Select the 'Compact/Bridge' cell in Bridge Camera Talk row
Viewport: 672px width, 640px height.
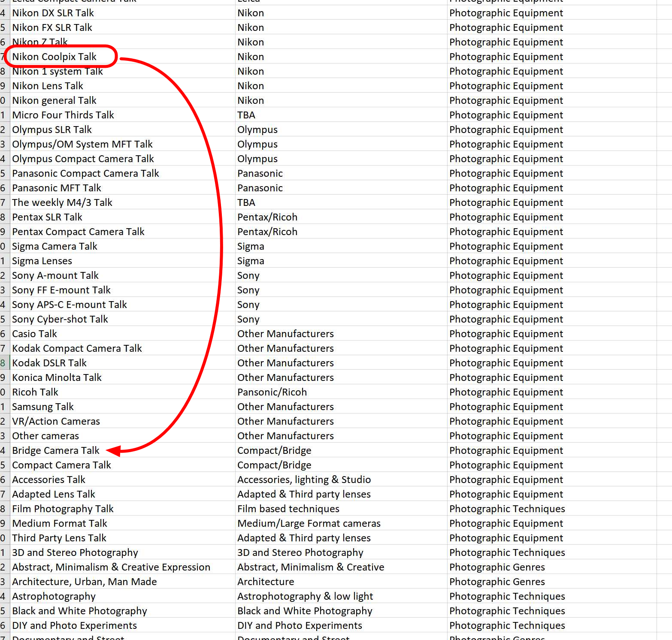point(341,450)
